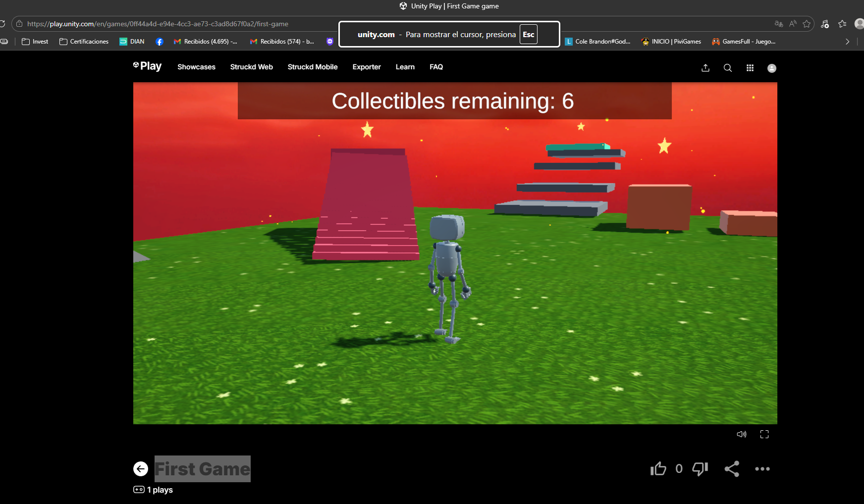Open the upload icon in Play header
The width and height of the screenshot is (864, 504).
click(705, 68)
